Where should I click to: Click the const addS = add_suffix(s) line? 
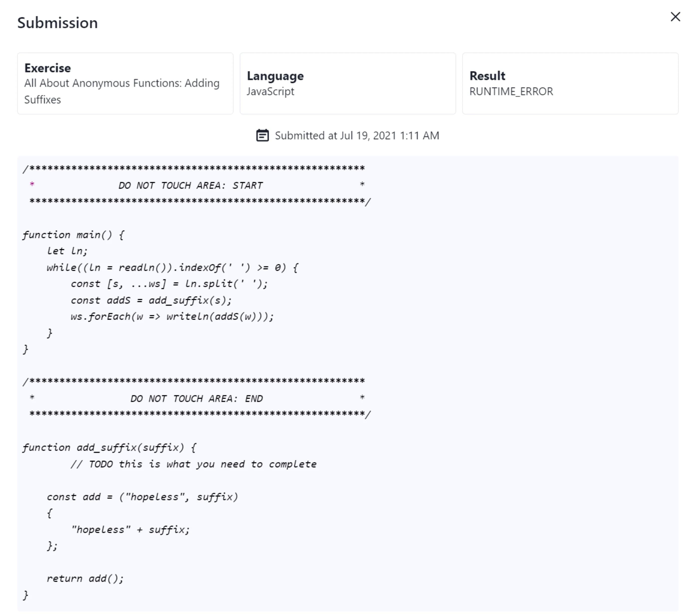coord(151,300)
